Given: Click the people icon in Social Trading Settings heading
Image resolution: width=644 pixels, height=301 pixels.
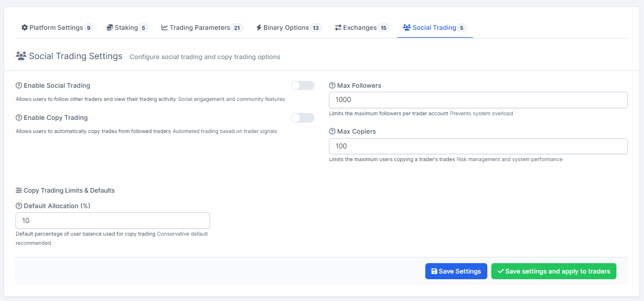Looking at the screenshot, I should 21,56.
